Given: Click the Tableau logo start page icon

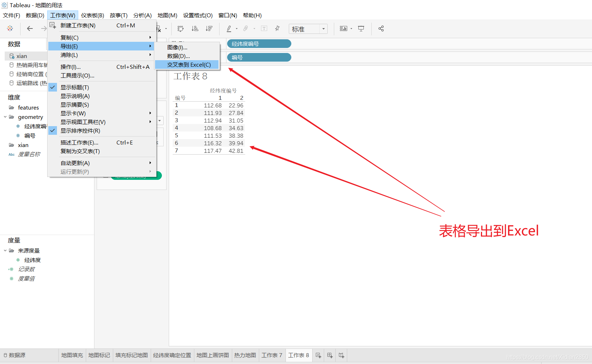Looking at the screenshot, I should [10, 28].
